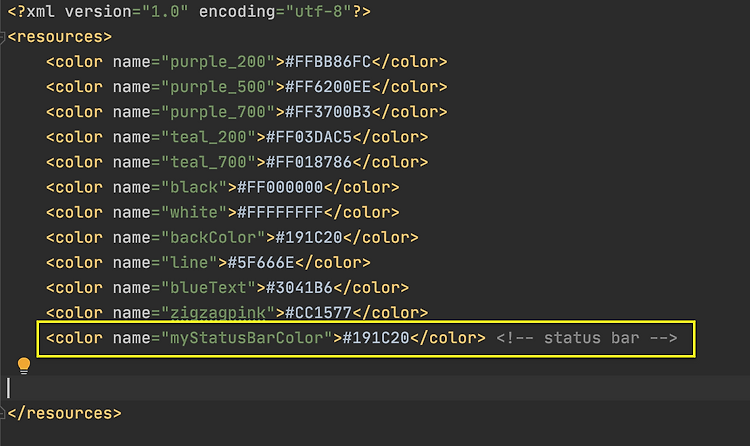Click the #FF03DAC5 hex value
This screenshot has height=446, width=750.
(309, 137)
